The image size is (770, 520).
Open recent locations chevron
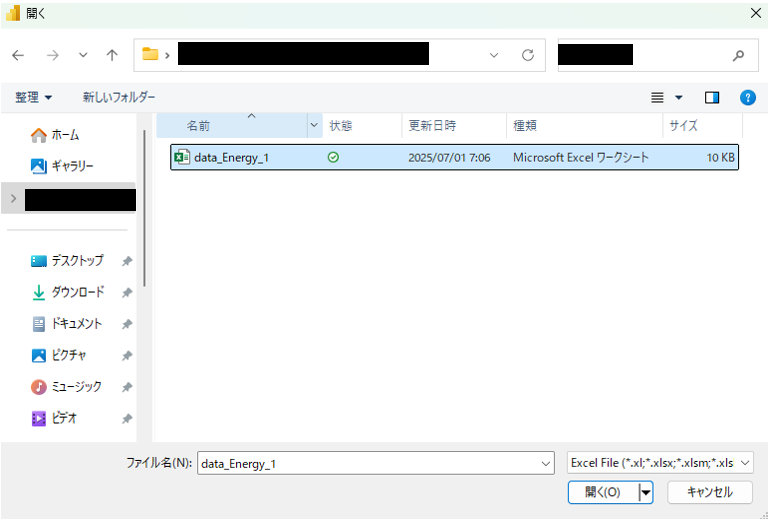click(83, 55)
